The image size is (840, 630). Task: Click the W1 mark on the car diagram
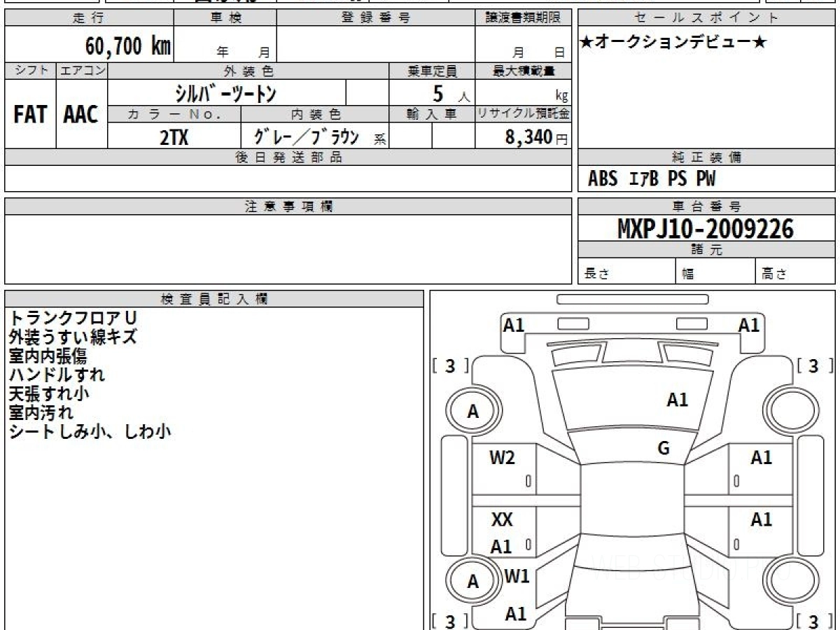[x=517, y=577]
